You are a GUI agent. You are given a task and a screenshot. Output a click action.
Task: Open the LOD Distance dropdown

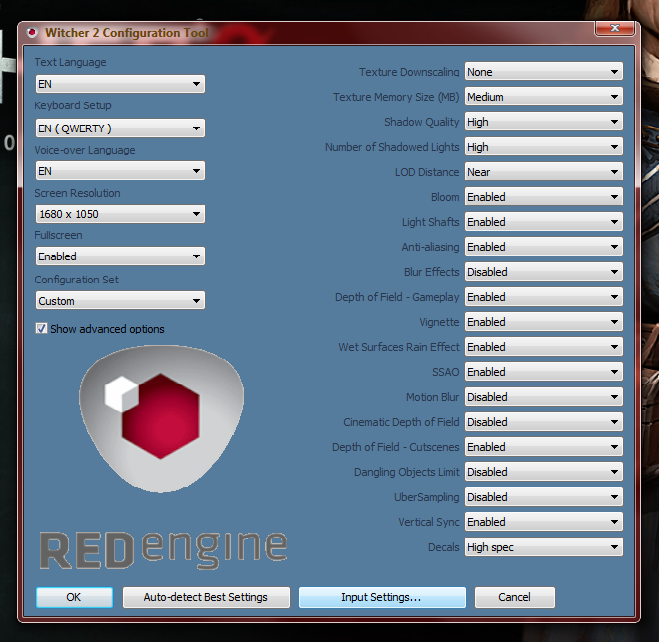click(544, 172)
